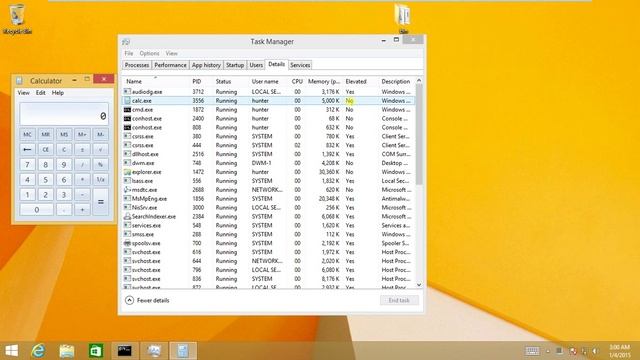Switch to the Services tab
The image size is (640, 360).
pyautogui.click(x=300, y=65)
